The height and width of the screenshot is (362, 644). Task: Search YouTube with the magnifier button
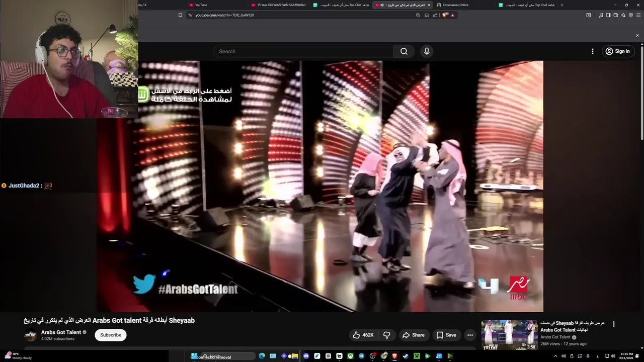(404, 51)
